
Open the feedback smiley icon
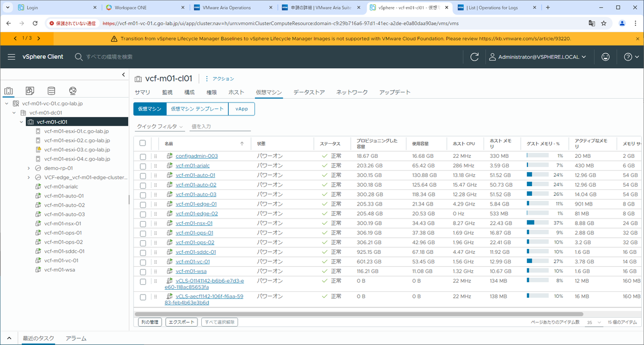click(x=605, y=57)
